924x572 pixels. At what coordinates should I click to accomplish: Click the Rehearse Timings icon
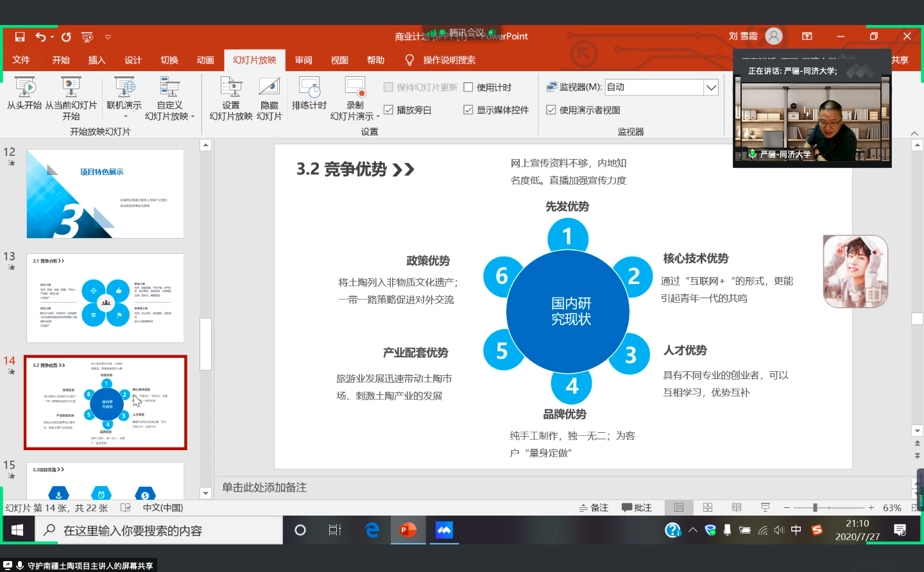[x=309, y=88]
